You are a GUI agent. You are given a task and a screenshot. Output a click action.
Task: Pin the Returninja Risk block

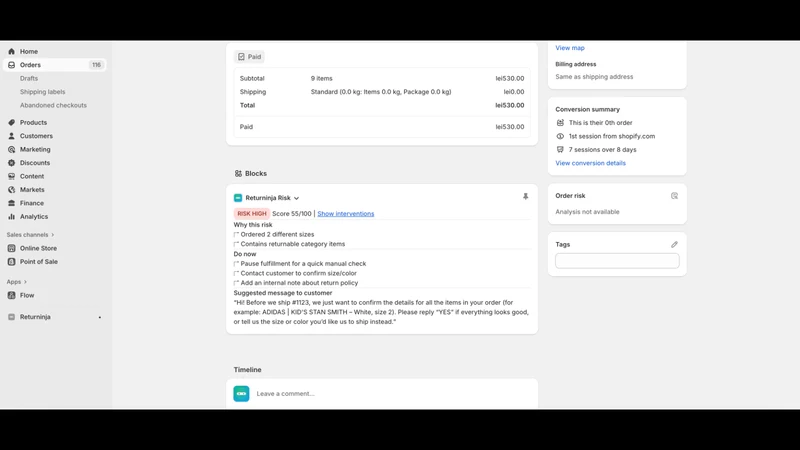(526, 196)
